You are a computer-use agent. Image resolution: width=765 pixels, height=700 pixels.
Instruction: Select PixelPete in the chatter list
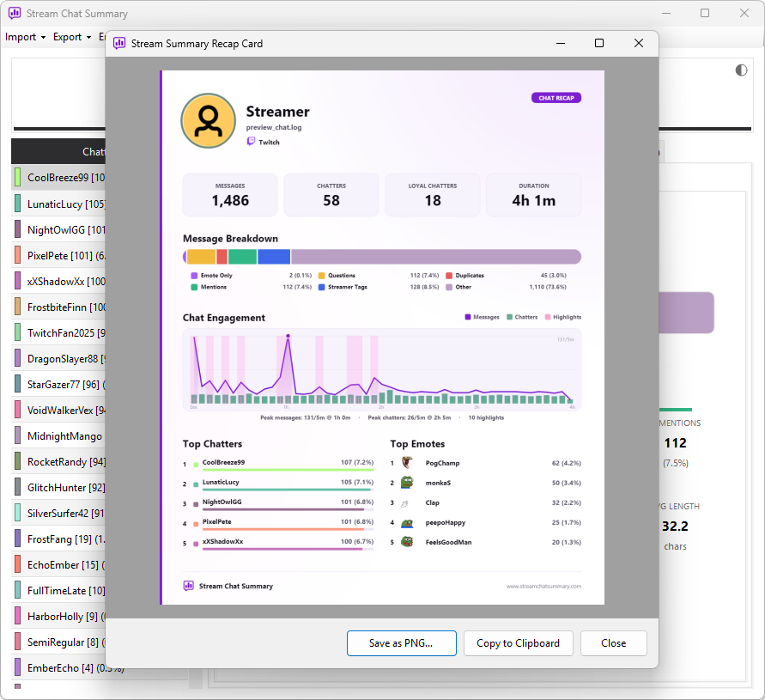(x=58, y=255)
